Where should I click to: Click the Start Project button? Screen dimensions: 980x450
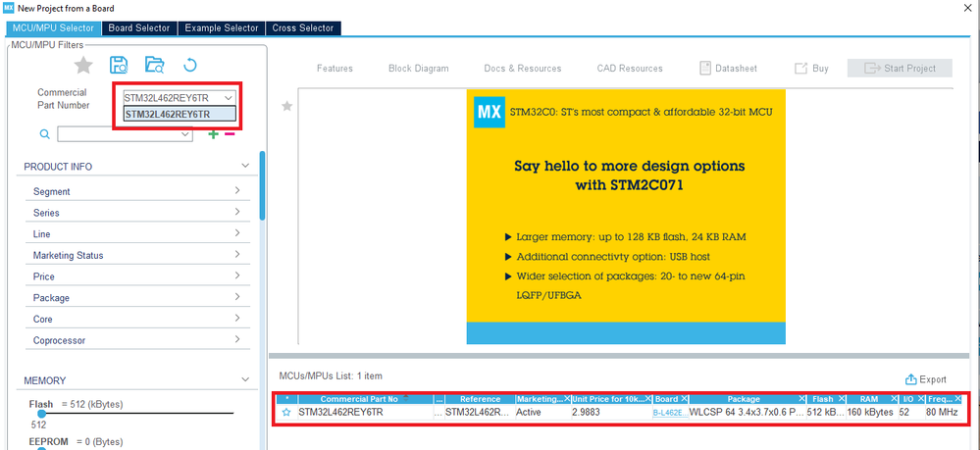pos(900,68)
